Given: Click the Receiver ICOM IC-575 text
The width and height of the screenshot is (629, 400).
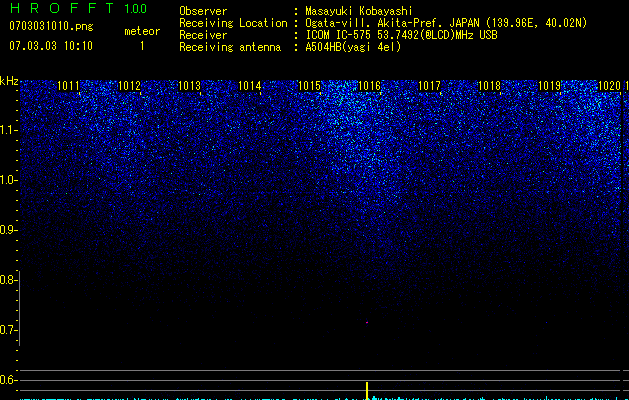Looking at the screenshot, I should coord(401,35).
